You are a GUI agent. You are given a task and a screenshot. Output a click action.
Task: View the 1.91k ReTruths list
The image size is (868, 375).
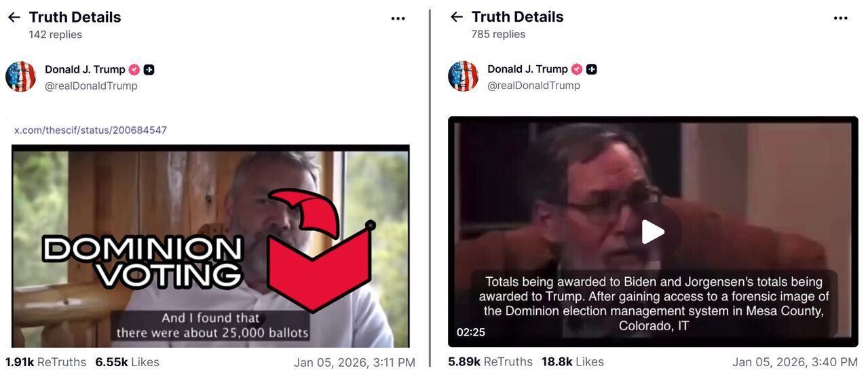45,362
